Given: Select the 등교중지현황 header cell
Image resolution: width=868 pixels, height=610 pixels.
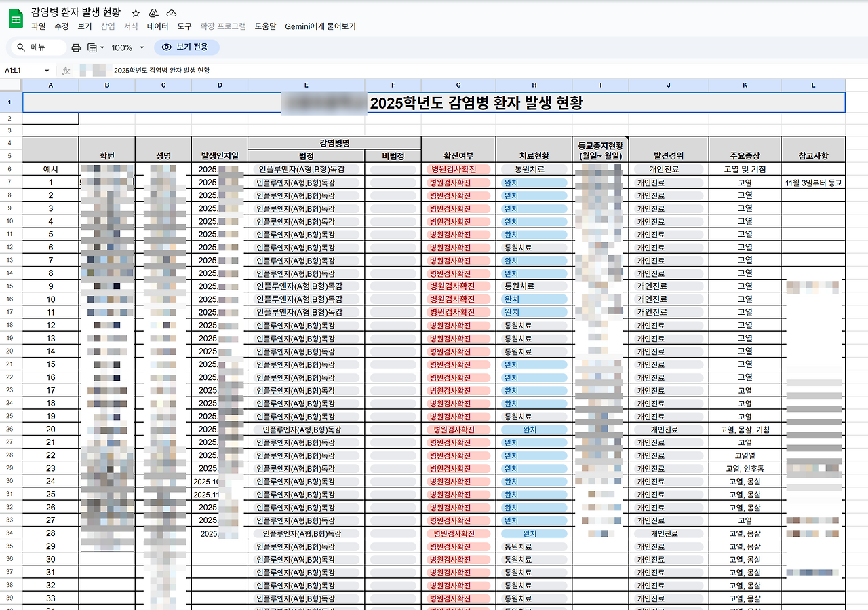Looking at the screenshot, I should pos(601,149).
